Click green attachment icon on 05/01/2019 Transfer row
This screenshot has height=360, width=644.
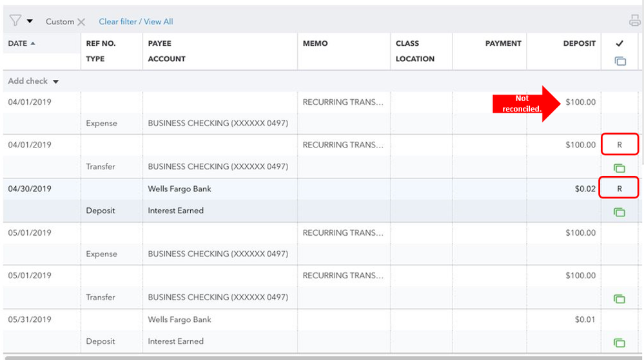click(x=620, y=299)
